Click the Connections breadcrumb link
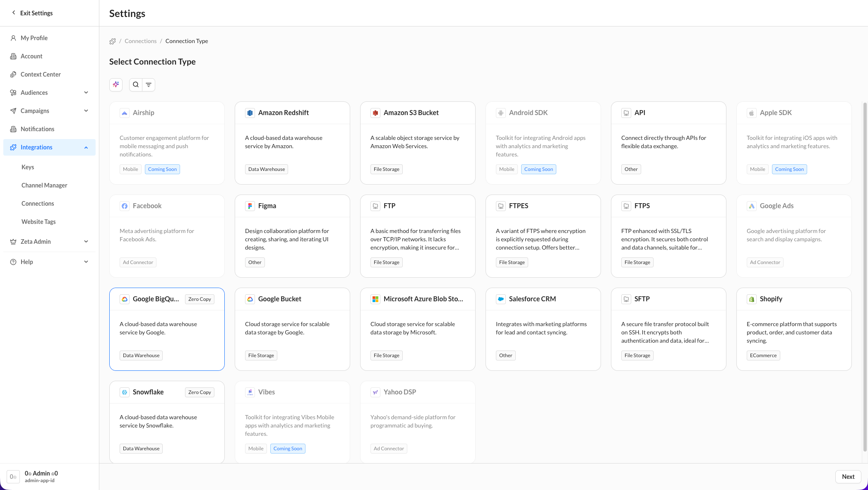The height and width of the screenshot is (490, 868). [x=141, y=41]
